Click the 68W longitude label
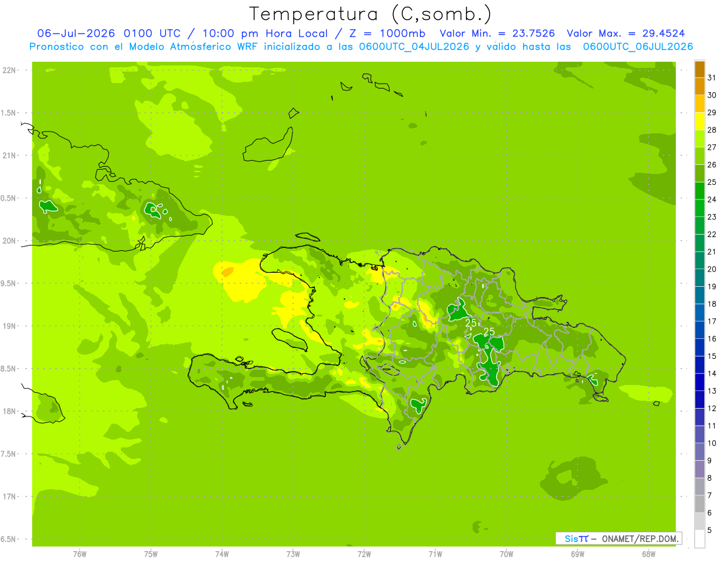This screenshot has width=728, height=562. [649, 554]
